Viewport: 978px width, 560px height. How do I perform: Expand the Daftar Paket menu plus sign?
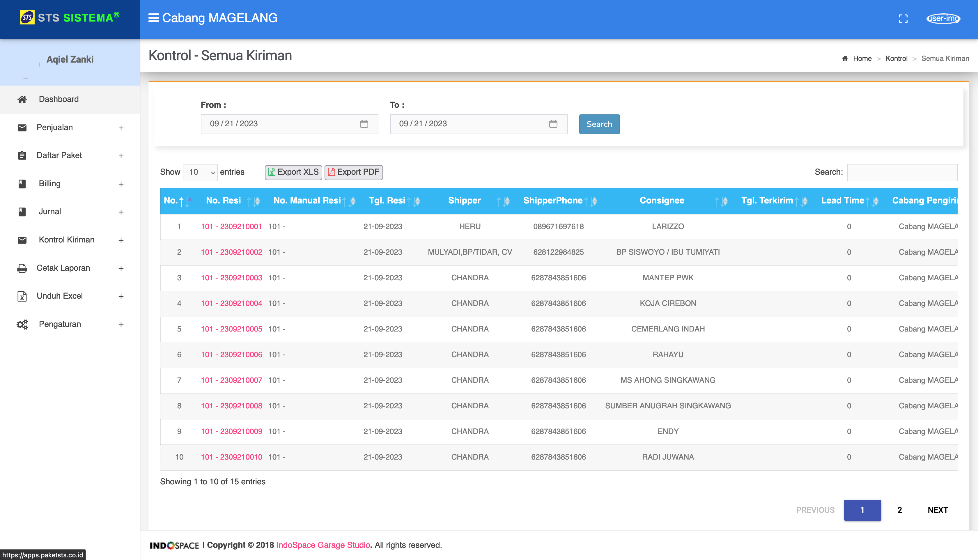point(121,156)
